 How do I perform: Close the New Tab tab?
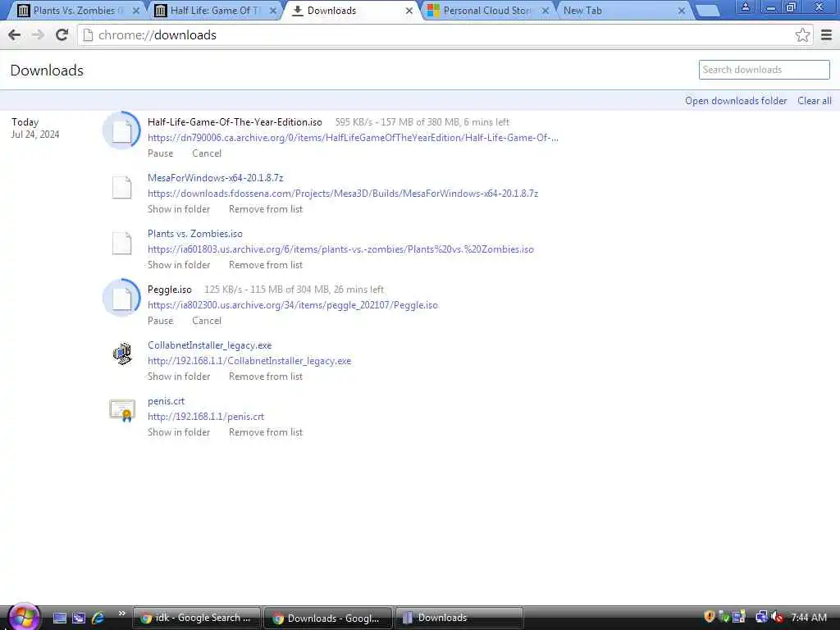click(682, 10)
